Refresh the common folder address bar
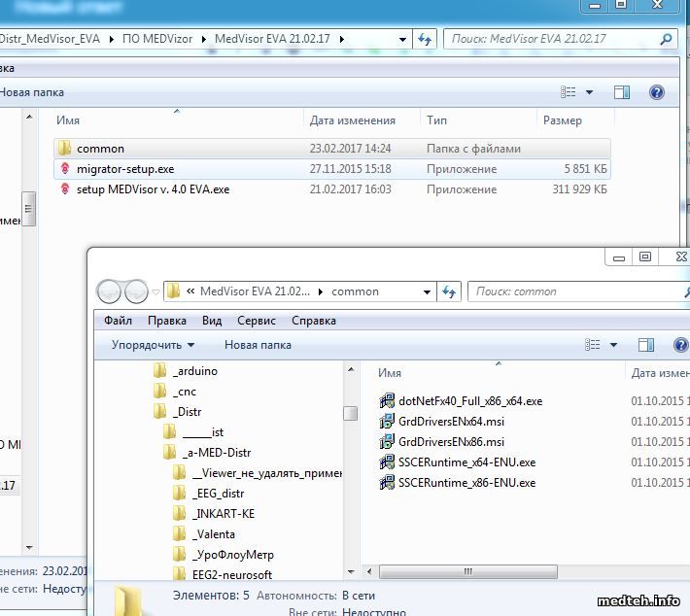The width and height of the screenshot is (690, 616). pos(449,291)
